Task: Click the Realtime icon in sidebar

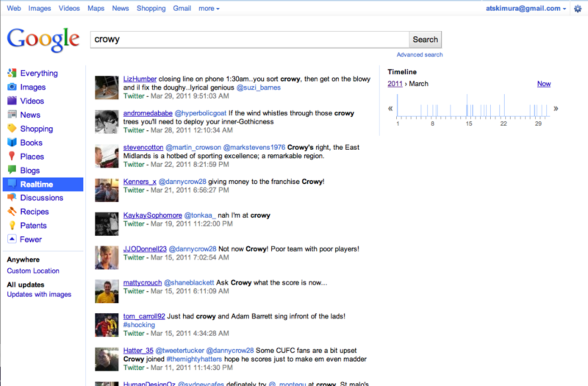Action: pyautogui.click(x=12, y=184)
